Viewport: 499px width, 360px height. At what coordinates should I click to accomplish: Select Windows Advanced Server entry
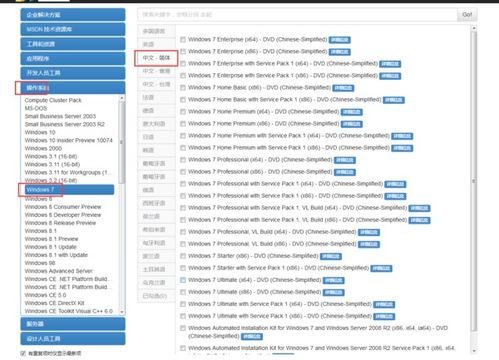[59, 271]
